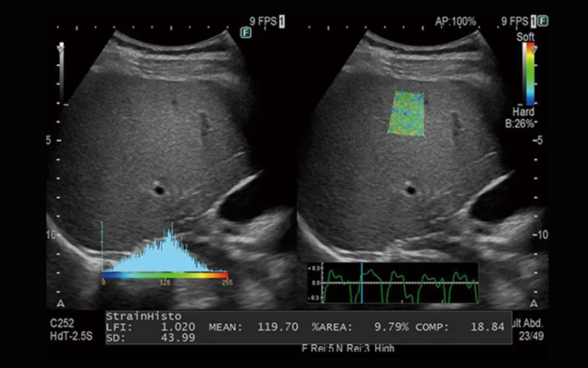Click triangle marker atop the grayscale bar

[61, 49]
